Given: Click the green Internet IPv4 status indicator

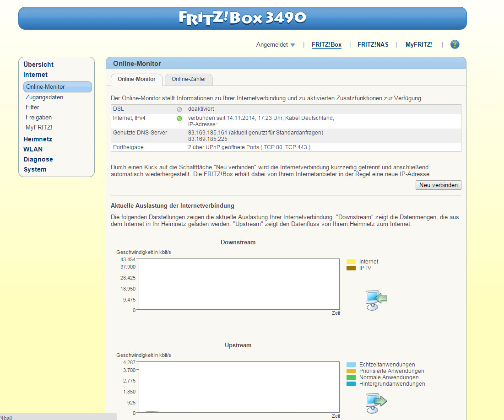Looking at the screenshot, I should (179, 118).
